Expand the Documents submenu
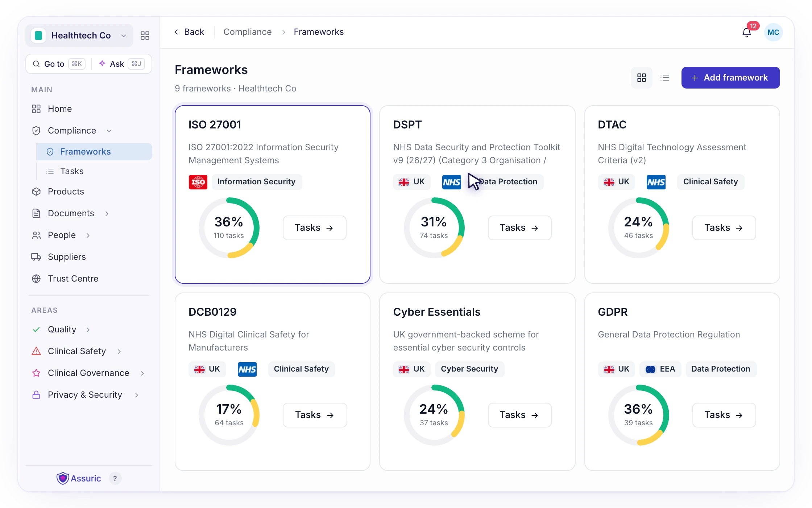 (x=107, y=213)
